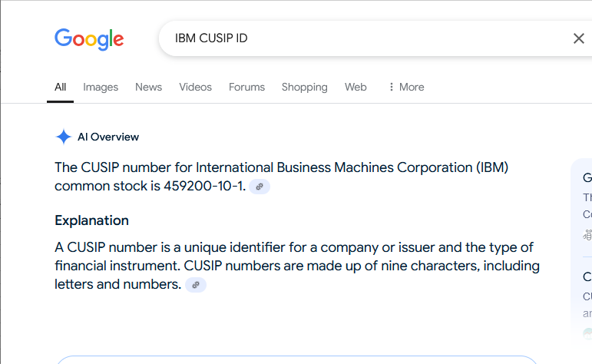
Task: Open the Forums tab
Action: click(x=246, y=88)
